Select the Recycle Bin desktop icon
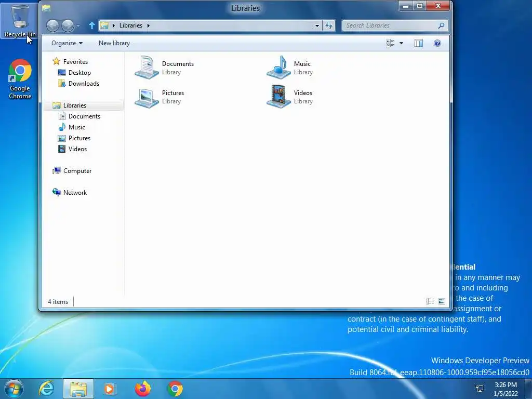The height and width of the screenshot is (399, 532). (20, 20)
